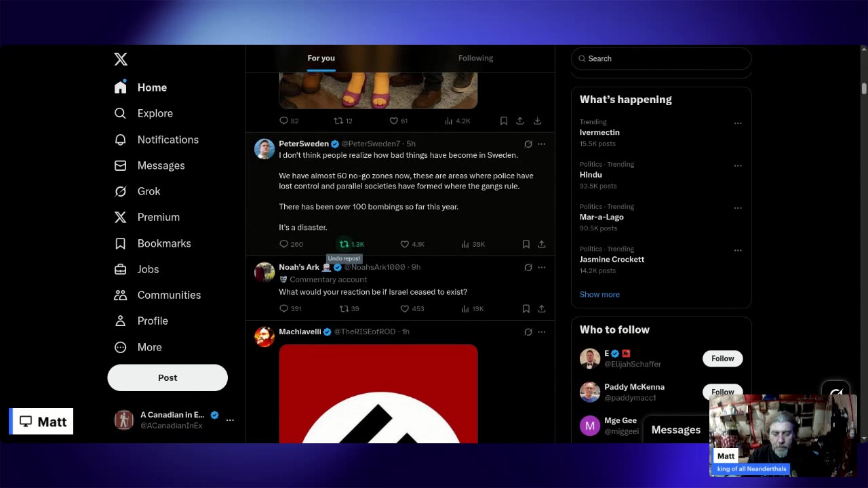Click Grok icon on Machiavelli post
The width and height of the screenshot is (868, 488).
528,331
